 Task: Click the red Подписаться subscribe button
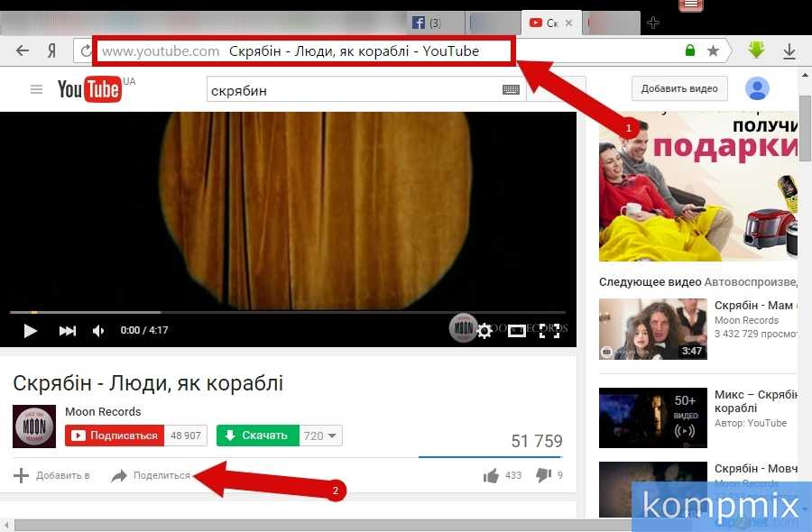115,436
